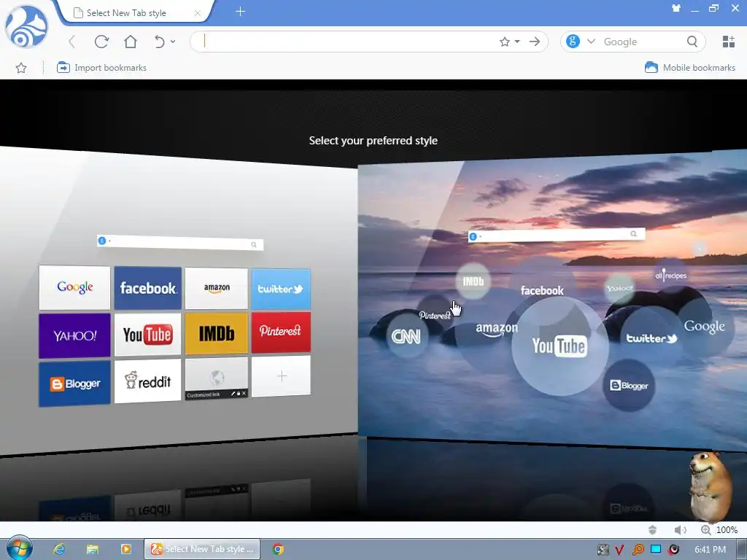Expand the bookmark star dropdown arrow
747x560 pixels.
(517, 42)
